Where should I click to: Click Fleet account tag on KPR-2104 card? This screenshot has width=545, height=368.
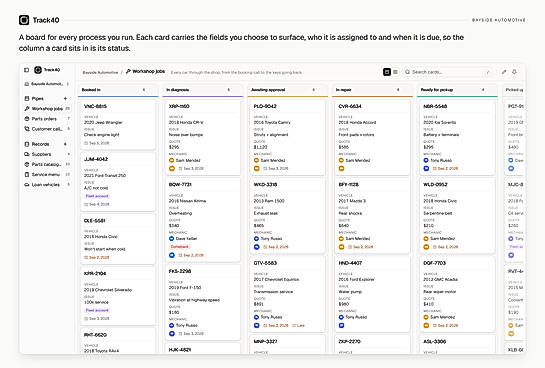97,310
